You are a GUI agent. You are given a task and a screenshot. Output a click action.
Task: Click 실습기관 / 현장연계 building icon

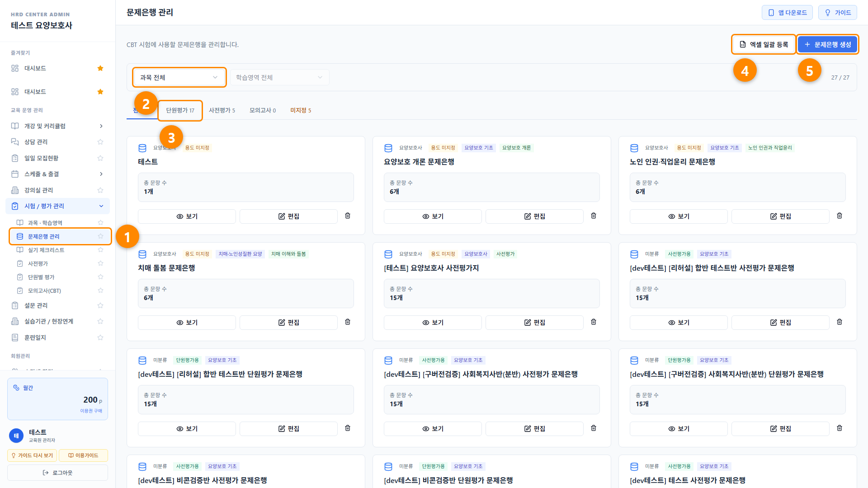(15, 321)
